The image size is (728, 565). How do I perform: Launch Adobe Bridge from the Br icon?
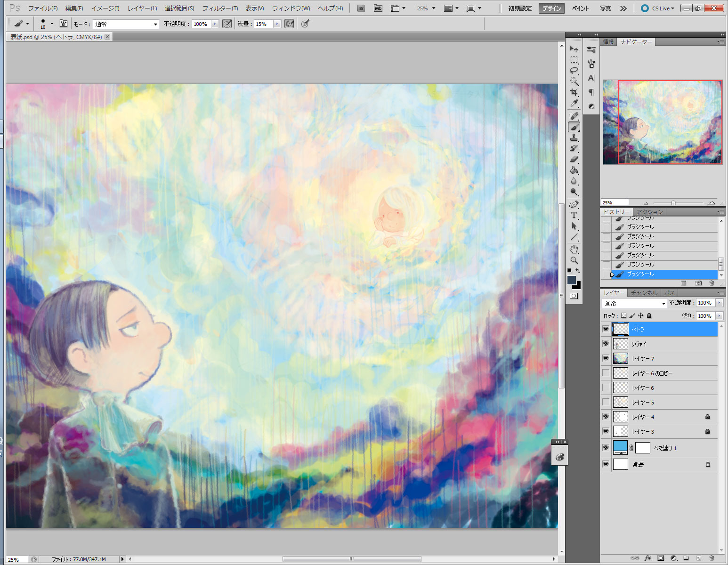tap(361, 8)
